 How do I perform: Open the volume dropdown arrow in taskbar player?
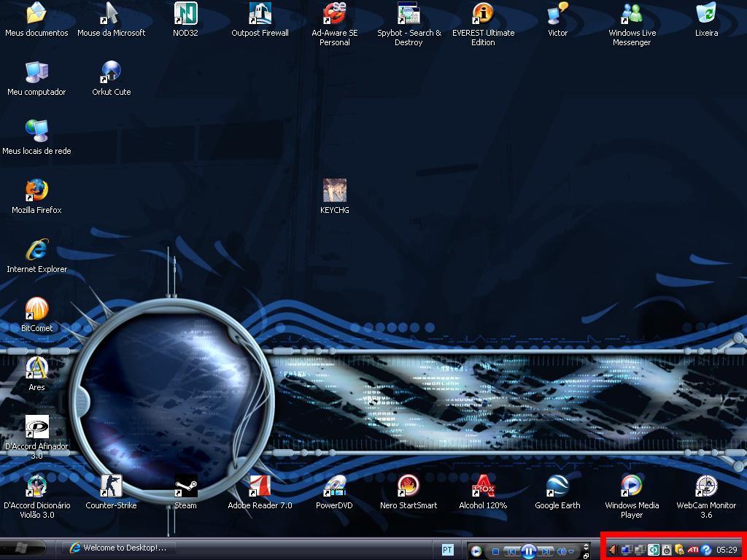pyautogui.click(x=572, y=552)
